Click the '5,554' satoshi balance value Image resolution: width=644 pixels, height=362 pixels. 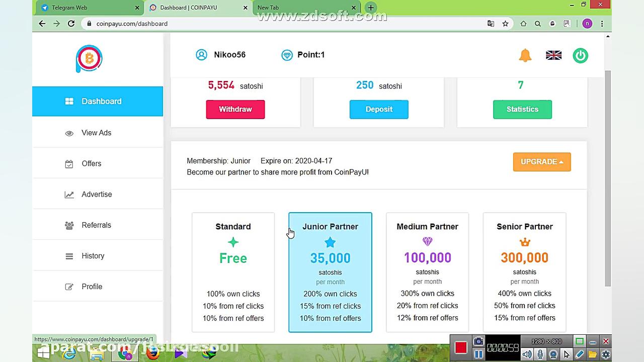click(221, 85)
